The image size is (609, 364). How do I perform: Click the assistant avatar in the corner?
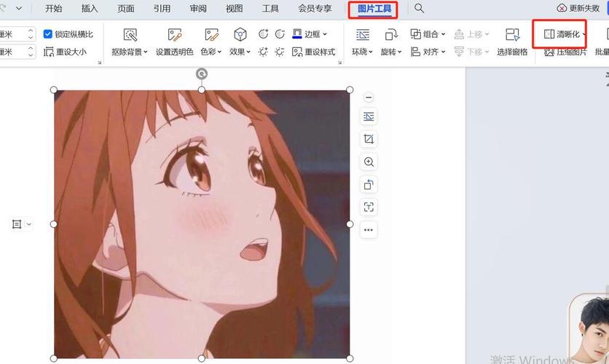[x=590, y=329]
